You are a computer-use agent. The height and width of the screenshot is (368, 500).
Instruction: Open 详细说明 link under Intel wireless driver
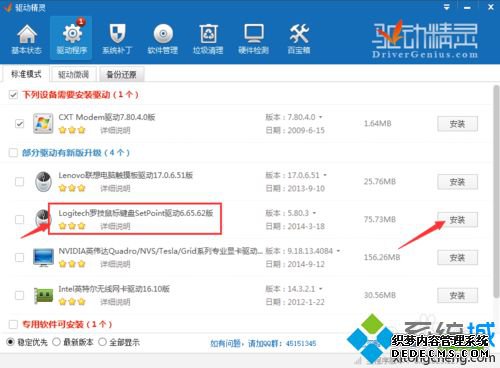click(115, 302)
